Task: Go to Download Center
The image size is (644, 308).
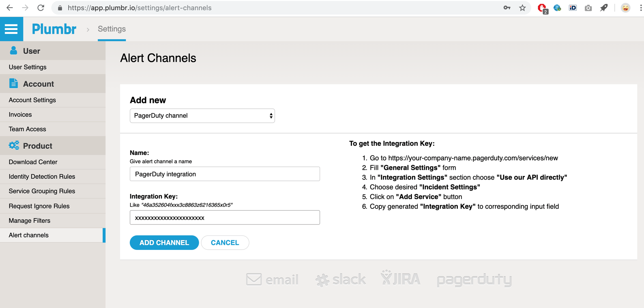Action: [33, 162]
